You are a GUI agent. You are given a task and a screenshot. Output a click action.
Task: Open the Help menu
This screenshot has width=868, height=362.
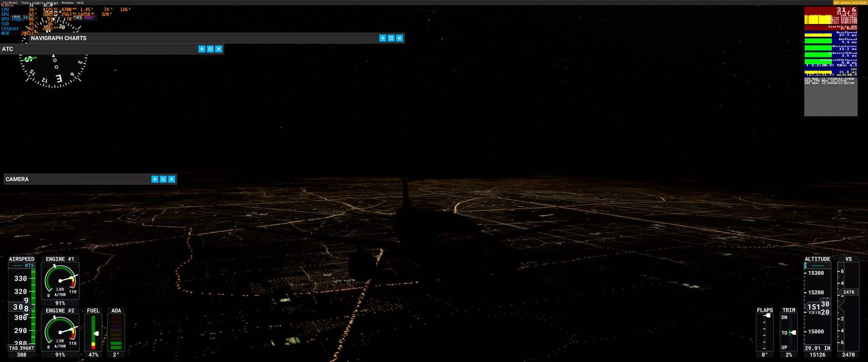(x=80, y=3)
